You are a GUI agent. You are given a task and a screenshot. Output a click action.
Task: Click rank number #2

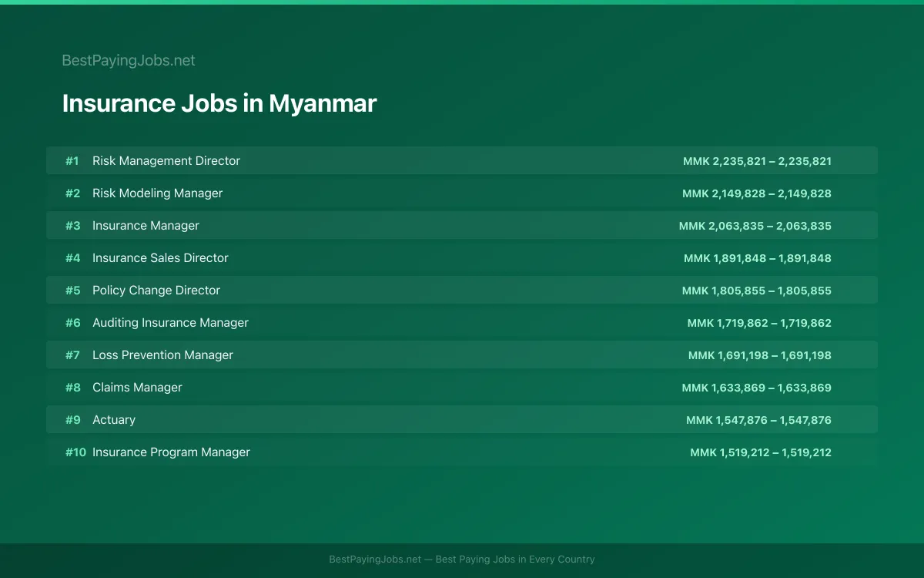click(x=72, y=193)
